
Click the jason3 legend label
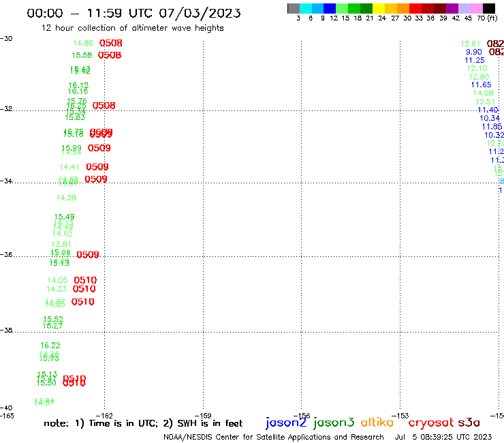[x=334, y=423]
